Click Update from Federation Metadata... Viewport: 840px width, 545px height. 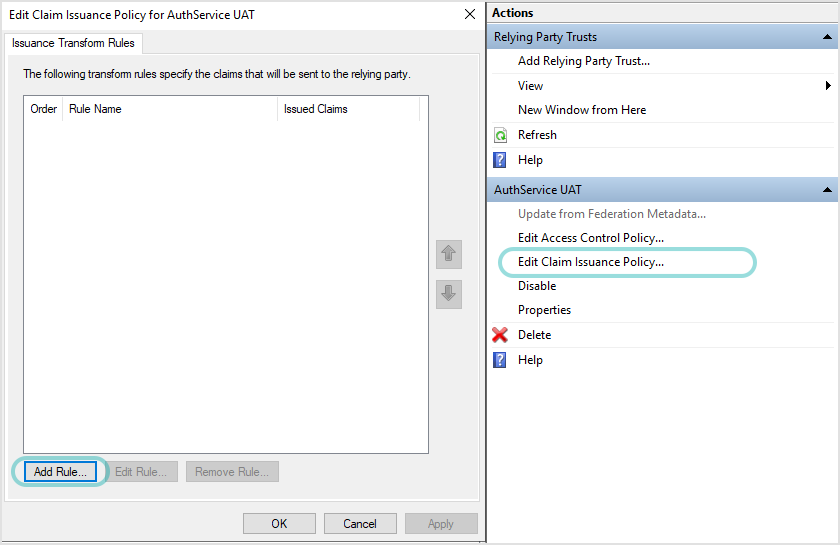(612, 214)
